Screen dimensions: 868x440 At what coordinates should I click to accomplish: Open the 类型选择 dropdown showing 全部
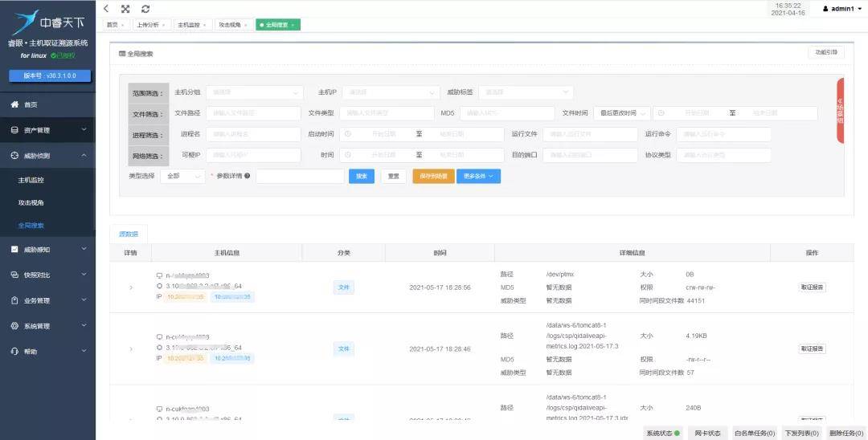pyautogui.click(x=182, y=177)
